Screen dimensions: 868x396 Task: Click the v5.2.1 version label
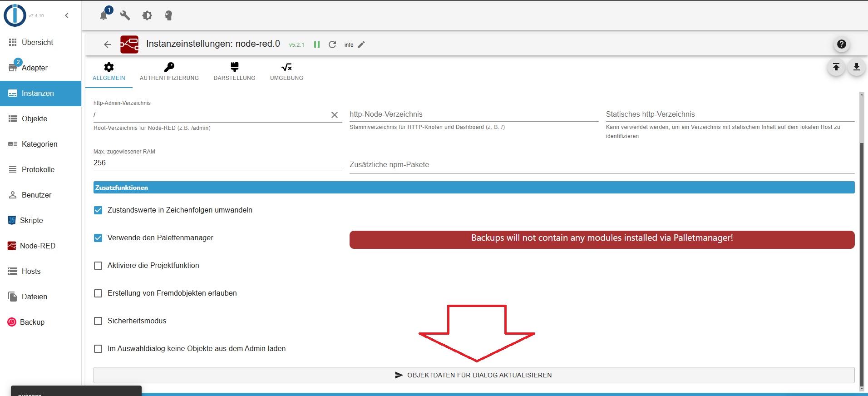tap(296, 45)
